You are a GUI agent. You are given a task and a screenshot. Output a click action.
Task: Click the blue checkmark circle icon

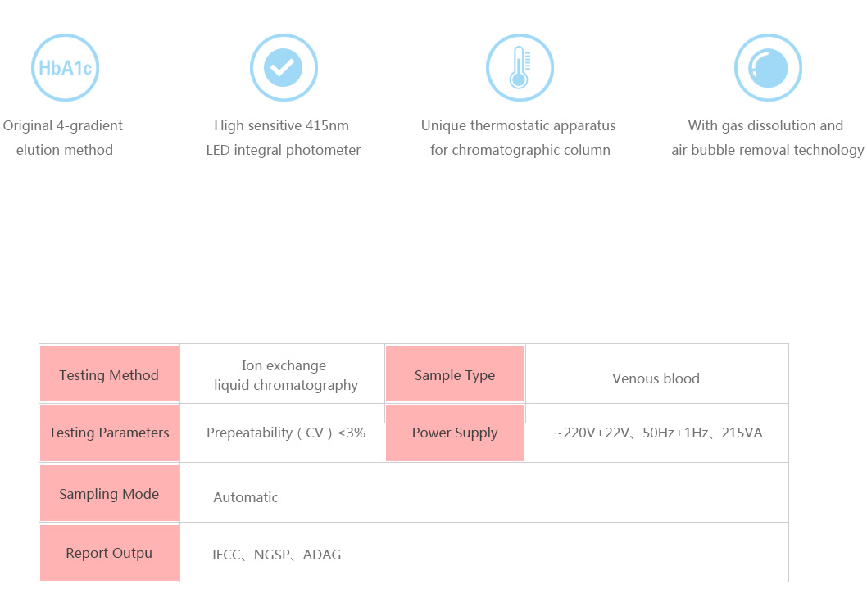click(284, 67)
